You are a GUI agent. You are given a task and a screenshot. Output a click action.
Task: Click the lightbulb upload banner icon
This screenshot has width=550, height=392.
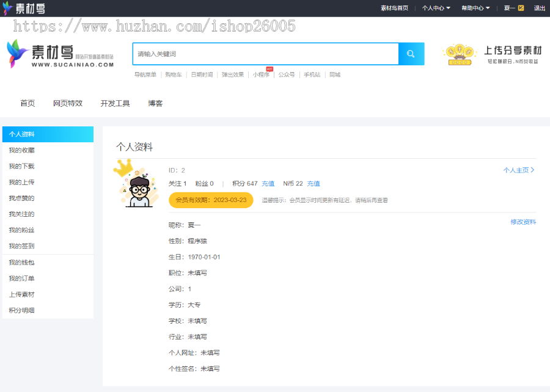coord(460,54)
